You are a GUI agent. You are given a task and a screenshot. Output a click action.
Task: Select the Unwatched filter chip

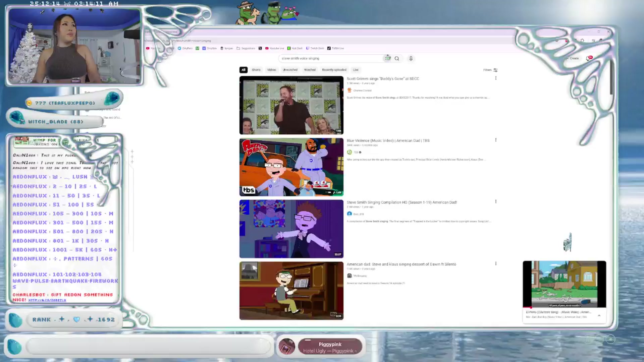coord(290,70)
